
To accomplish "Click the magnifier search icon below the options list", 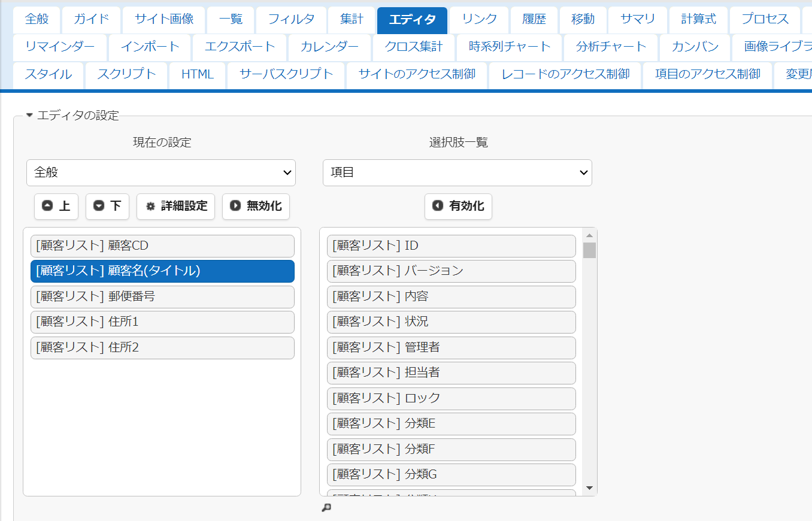I will click(x=326, y=508).
